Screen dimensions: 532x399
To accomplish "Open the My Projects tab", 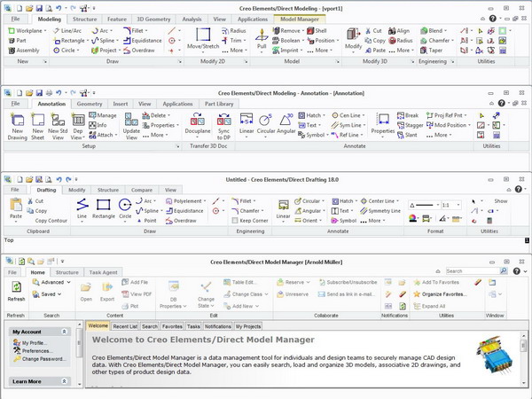I will [x=248, y=326].
